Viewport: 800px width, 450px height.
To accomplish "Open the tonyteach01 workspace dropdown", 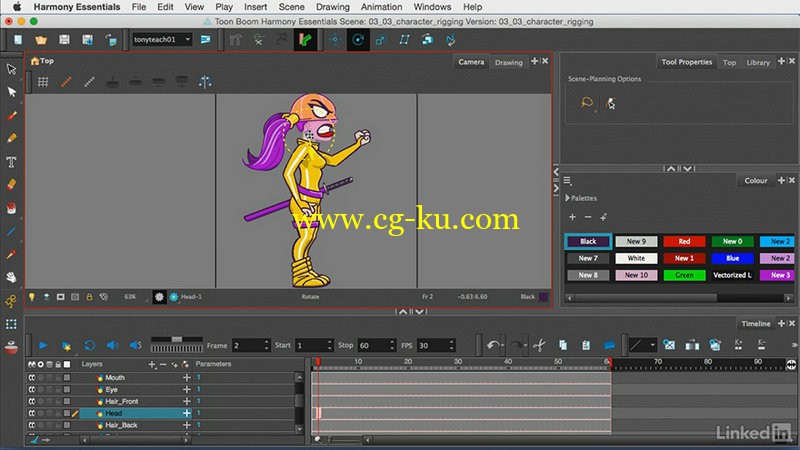I will click(162, 39).
